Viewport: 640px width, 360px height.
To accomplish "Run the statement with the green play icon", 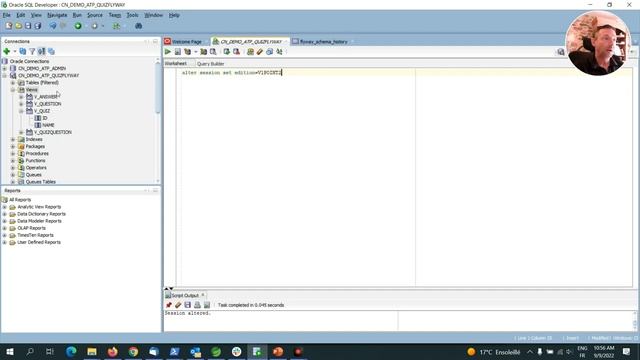I will 168,52.
